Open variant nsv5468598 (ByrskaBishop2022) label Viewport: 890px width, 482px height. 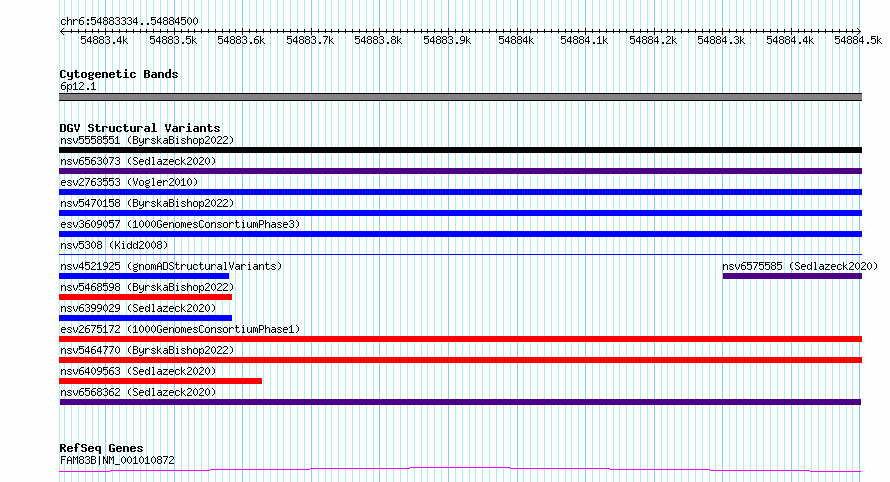[x=147, y=287]
